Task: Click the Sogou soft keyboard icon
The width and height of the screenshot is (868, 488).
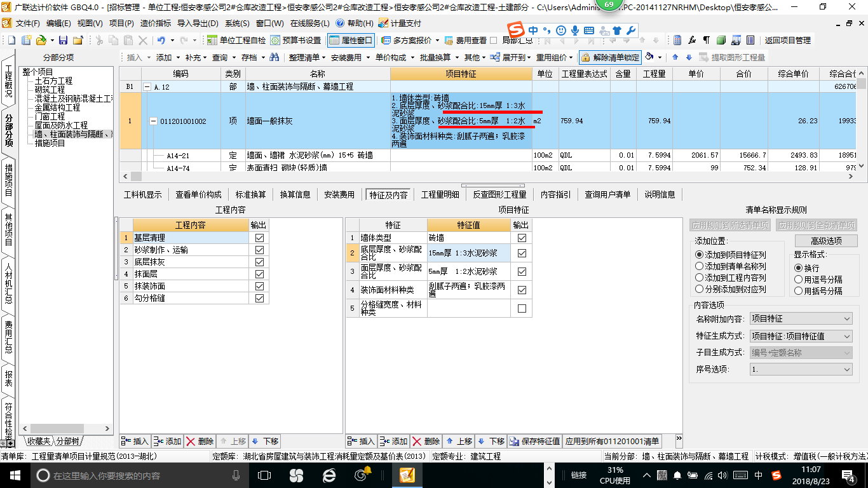Action: tap(589, 30)
